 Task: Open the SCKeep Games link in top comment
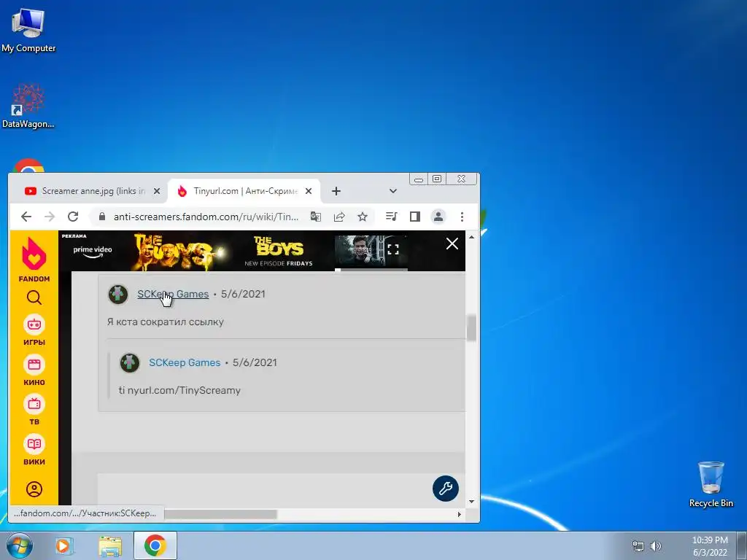pyautogui.click(x=173, y=294)
